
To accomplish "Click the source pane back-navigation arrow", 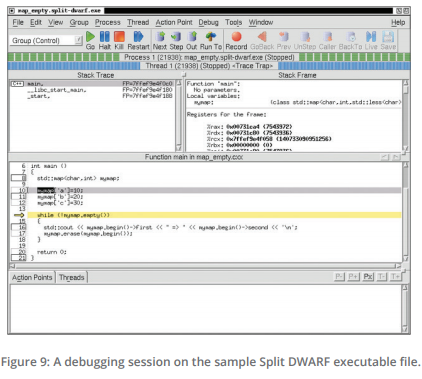I will point(385,157).
